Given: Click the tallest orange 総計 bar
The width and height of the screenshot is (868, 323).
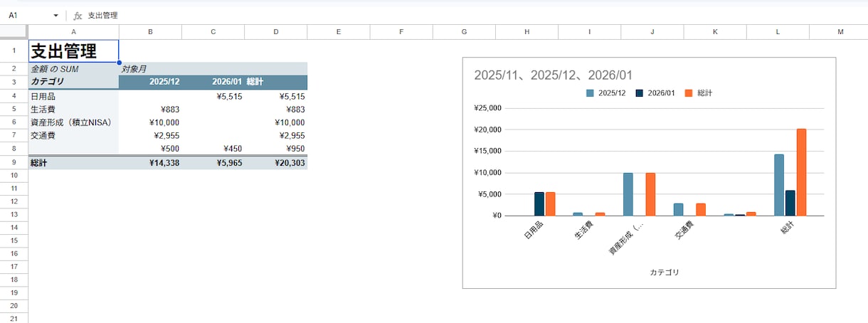Looking at the screenshot, I should click(801, 172).
